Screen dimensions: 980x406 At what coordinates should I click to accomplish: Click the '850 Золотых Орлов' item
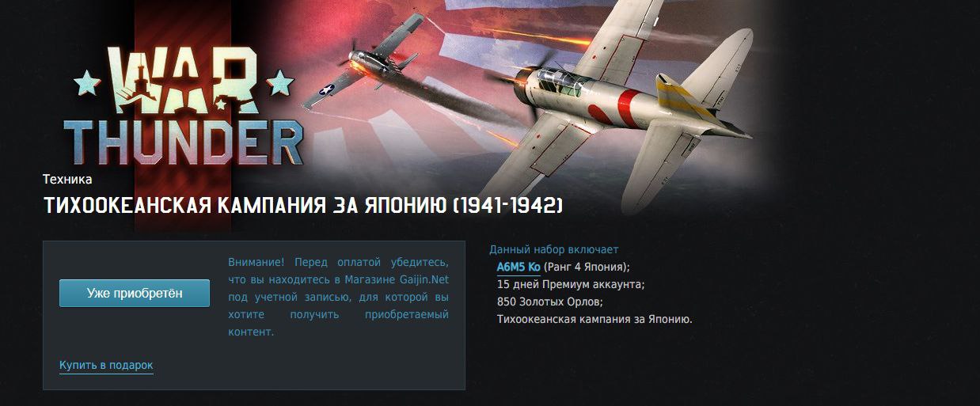coord(550,302)
